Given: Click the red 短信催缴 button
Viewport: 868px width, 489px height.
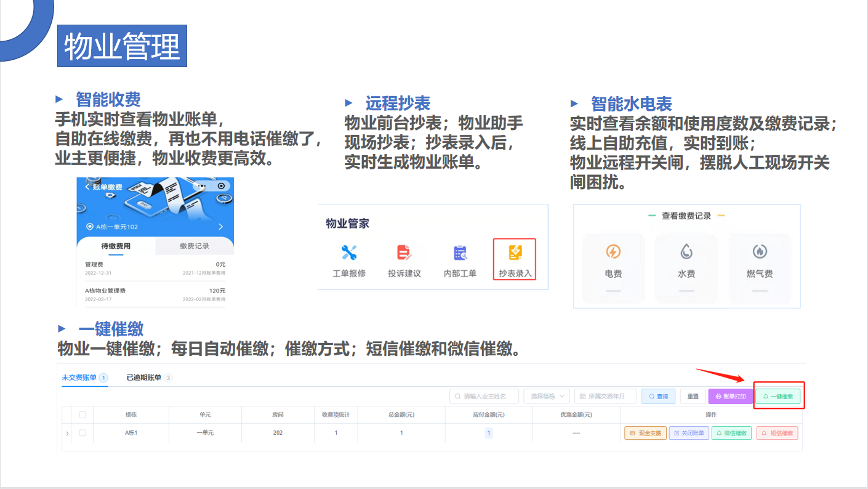Looking at the screenshot, I should (x=777, y=433).
